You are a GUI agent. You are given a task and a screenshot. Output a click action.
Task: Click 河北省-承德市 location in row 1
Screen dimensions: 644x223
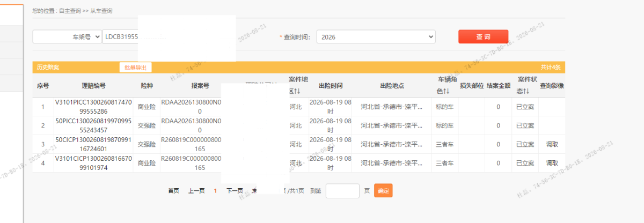392,107
